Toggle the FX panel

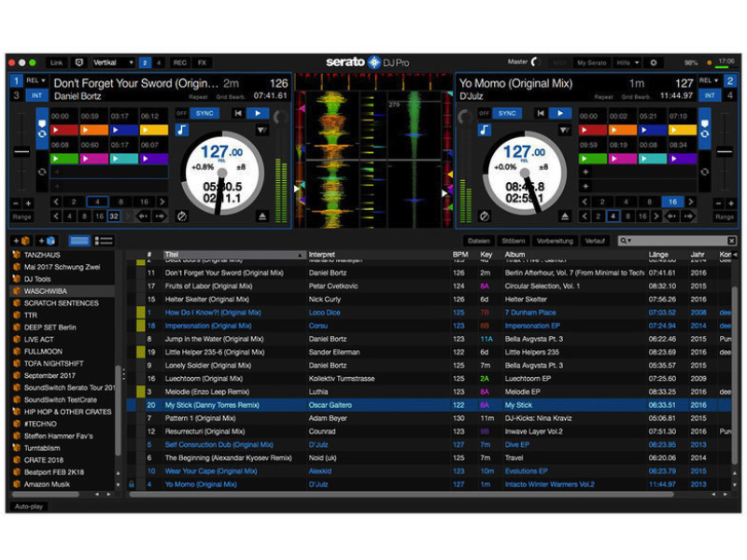202,63
